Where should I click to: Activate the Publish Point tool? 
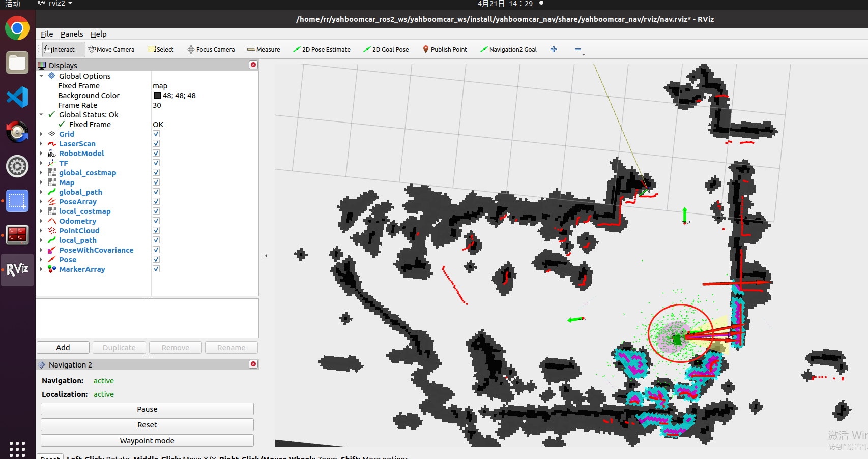click(445, 49)
